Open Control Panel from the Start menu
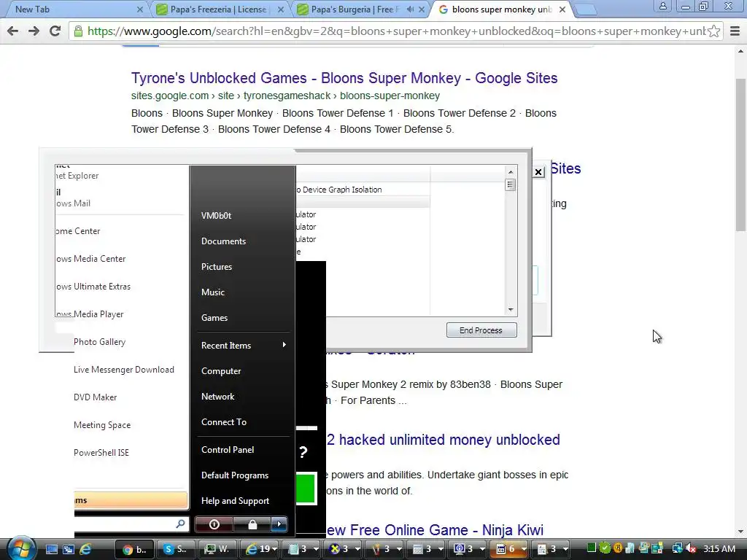Image resolution: width=747 pixels, height=560 pixels. 228,449
